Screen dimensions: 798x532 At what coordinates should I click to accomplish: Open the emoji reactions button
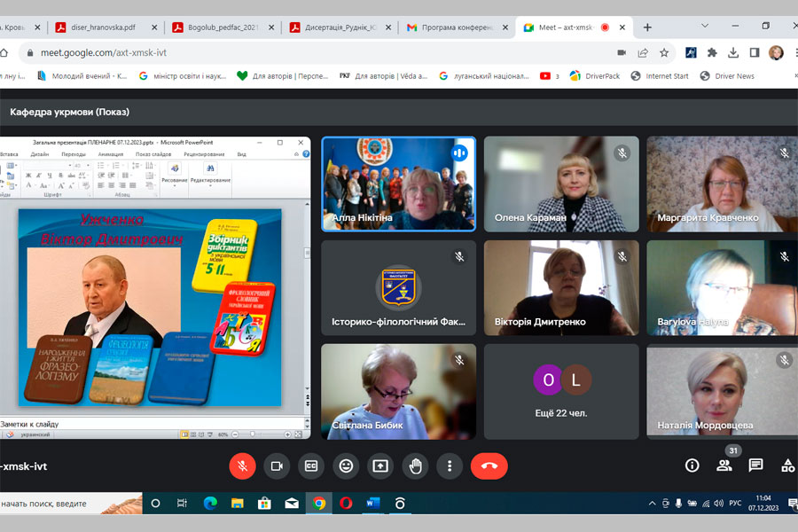(x=346, y=465)
